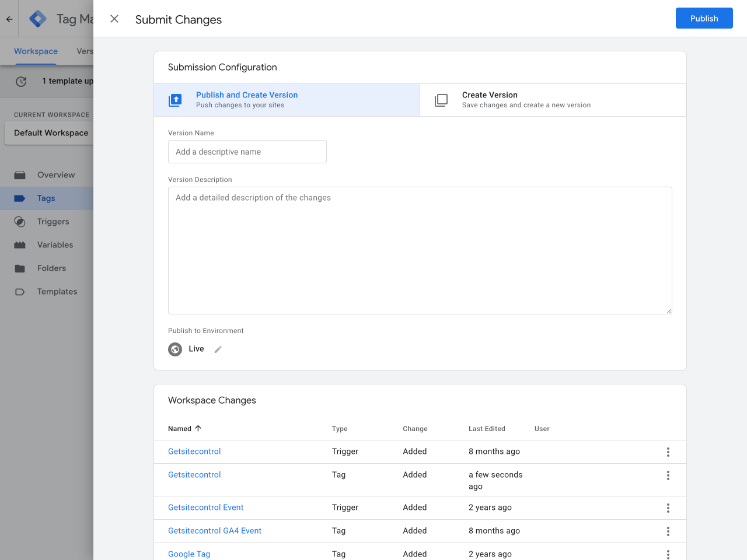Click the Google Tag Manager logo

coord(38,19)
